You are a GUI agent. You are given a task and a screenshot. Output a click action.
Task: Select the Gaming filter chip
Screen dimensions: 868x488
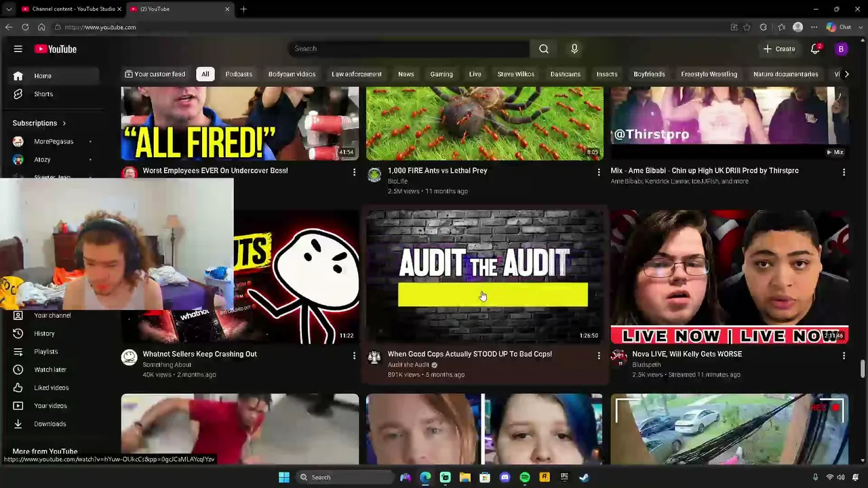coord(441,74)
